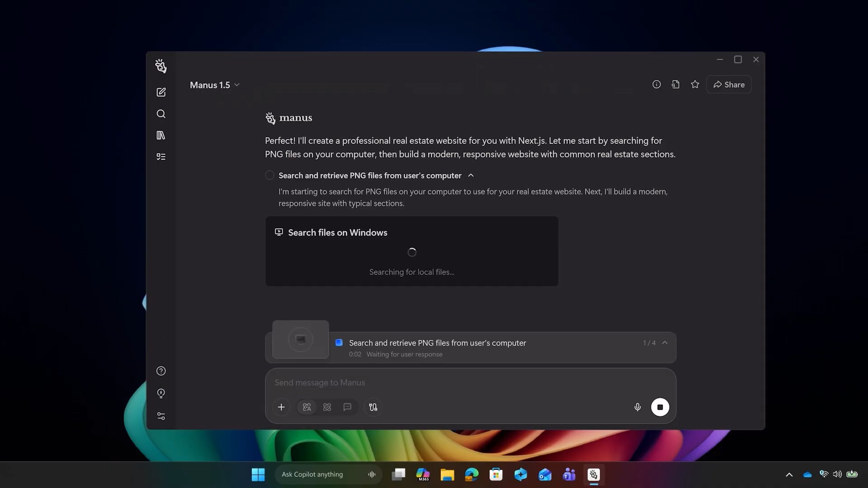Collapse the 1/4 task progress panel

665,343
